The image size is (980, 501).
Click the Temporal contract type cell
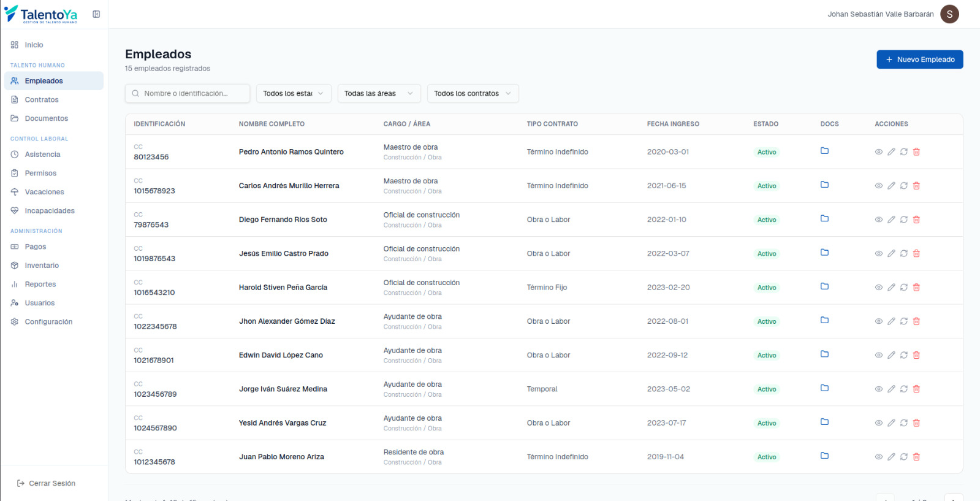[542, 389]
